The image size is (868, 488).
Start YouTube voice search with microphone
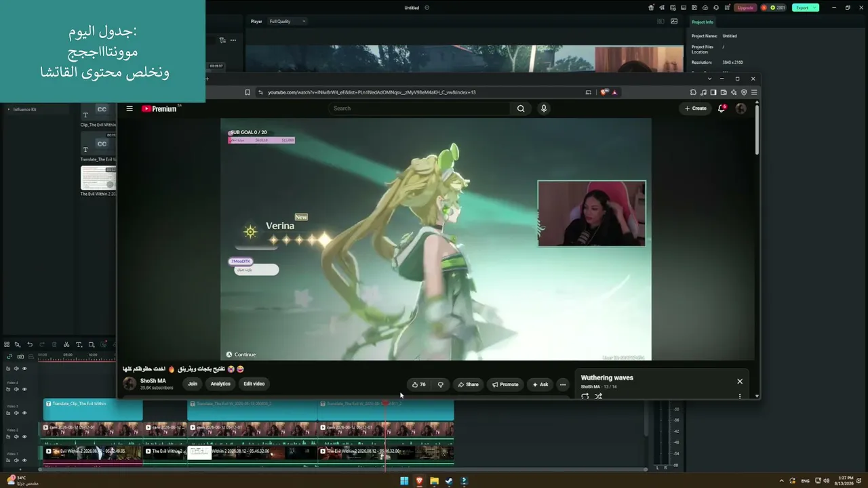point(543,108)
